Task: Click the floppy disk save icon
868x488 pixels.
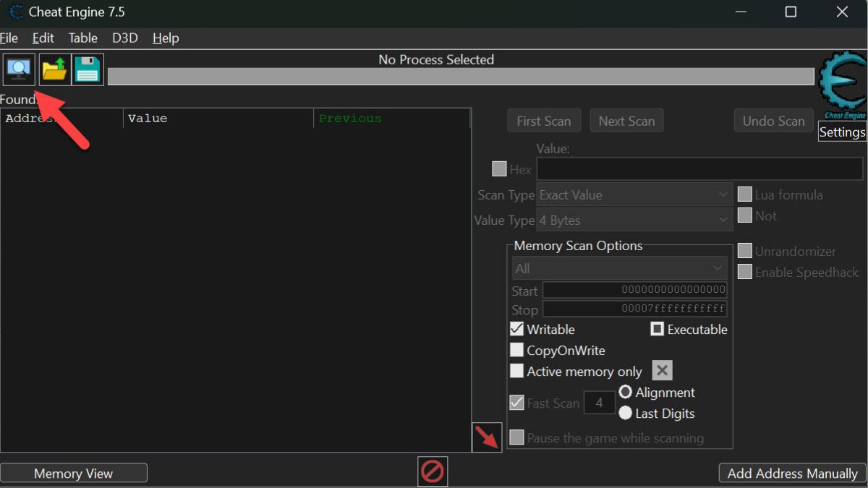Action: click(88, 69)
